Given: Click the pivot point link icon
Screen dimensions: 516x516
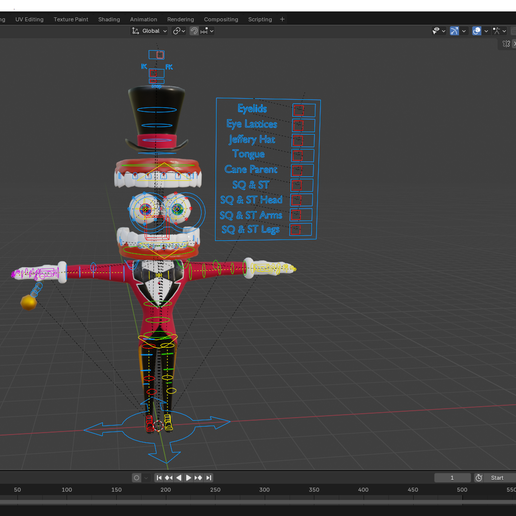Looking at the screenshot, I should tap(177, 31).
